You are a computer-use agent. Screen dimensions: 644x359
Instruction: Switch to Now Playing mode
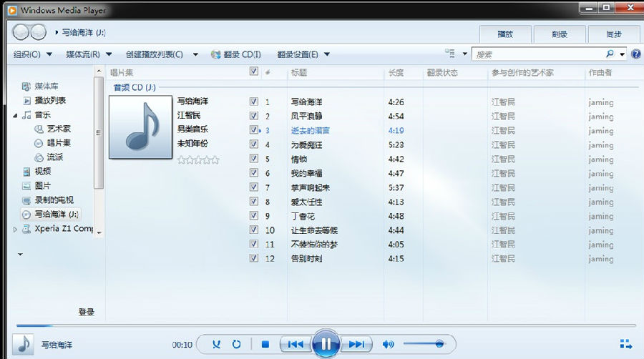tap(626, 344)
